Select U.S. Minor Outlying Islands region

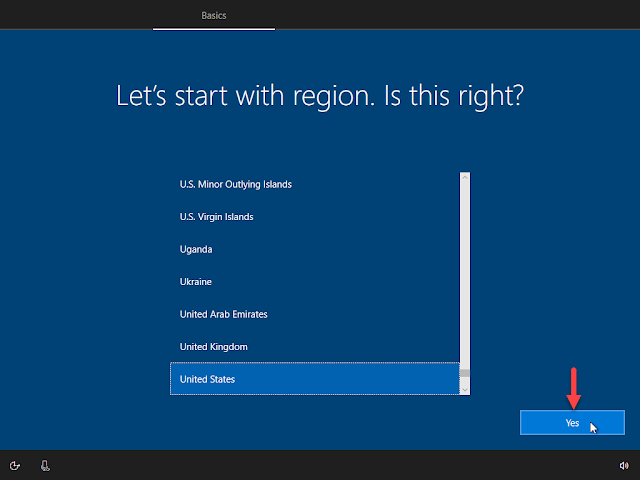pyautogui.click(x=315, y=184)
